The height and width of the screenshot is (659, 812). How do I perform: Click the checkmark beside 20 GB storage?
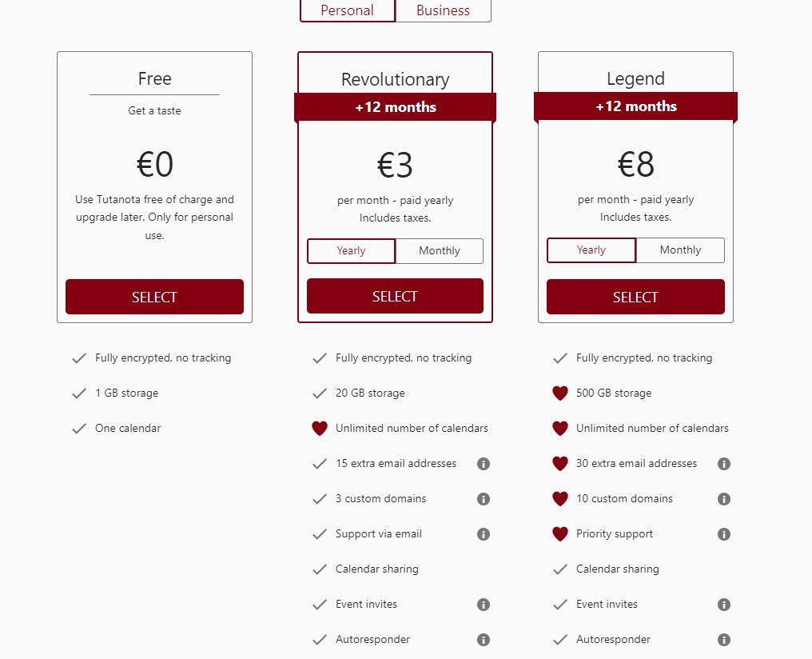(x=320, y=393)
